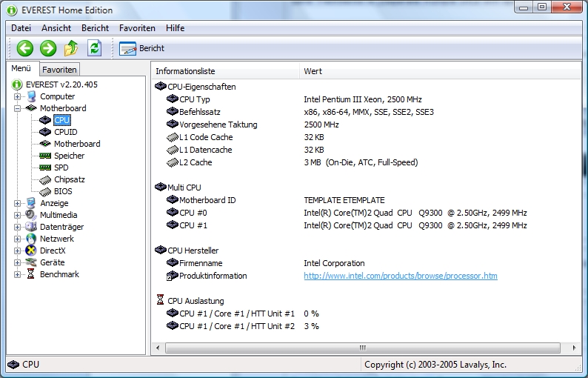Click the green Back arrow button
Image resolution: width=588 pixels, height=378 pixels.
tap(25, 48)
